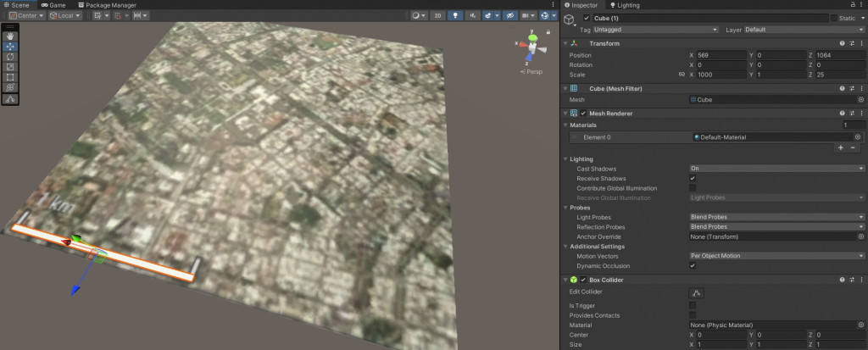Screen dimensions: 868x350
Task: Select the Rect transform tool
Action: (x=10, y=77)
